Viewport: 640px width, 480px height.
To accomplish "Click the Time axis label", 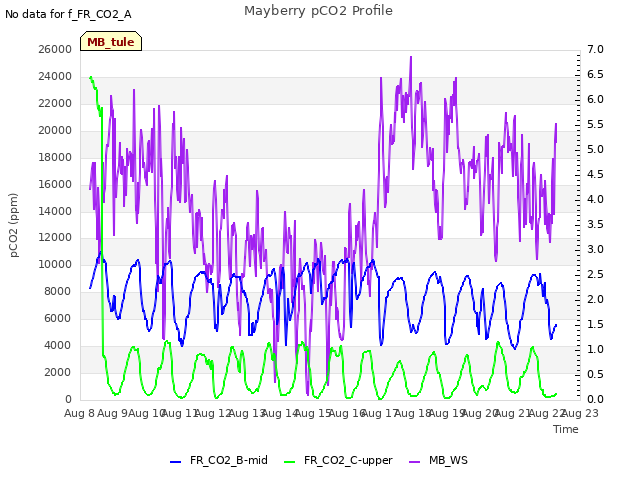I will 566,429.
